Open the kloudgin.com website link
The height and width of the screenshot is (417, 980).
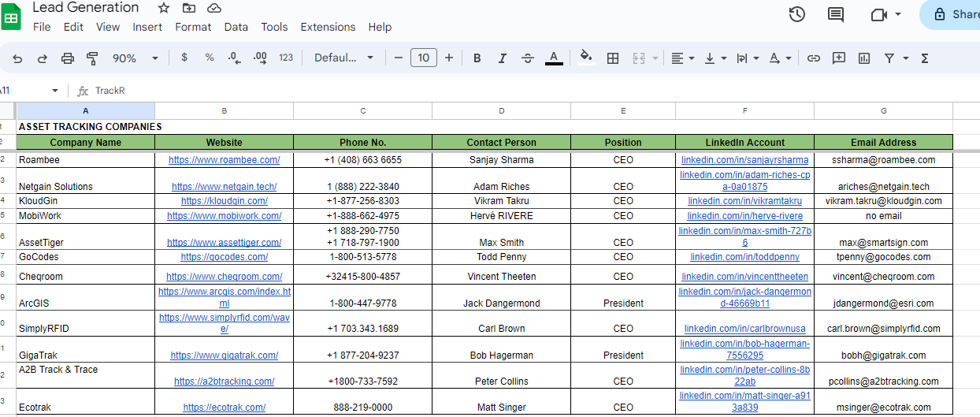click(224, 201)
